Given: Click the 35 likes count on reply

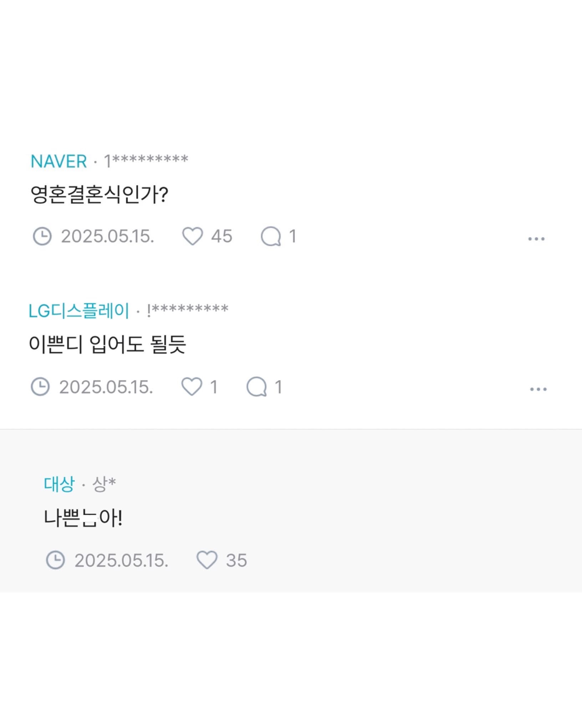Looking at the screenshot, I should click(x=236, y=560).
